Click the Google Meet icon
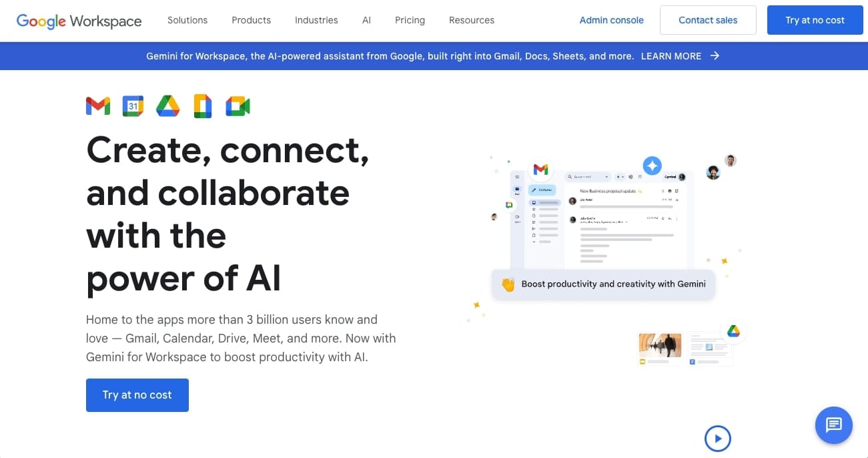The height and width of the screenshot is (458, 868). [238, 106]
